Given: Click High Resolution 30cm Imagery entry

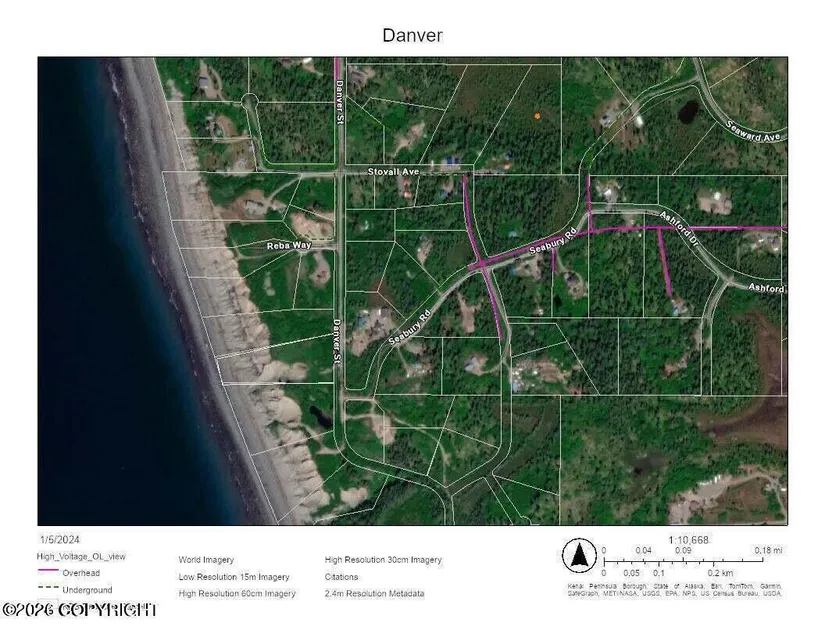Looking at the screenshot, I should [x=383, y=560].
